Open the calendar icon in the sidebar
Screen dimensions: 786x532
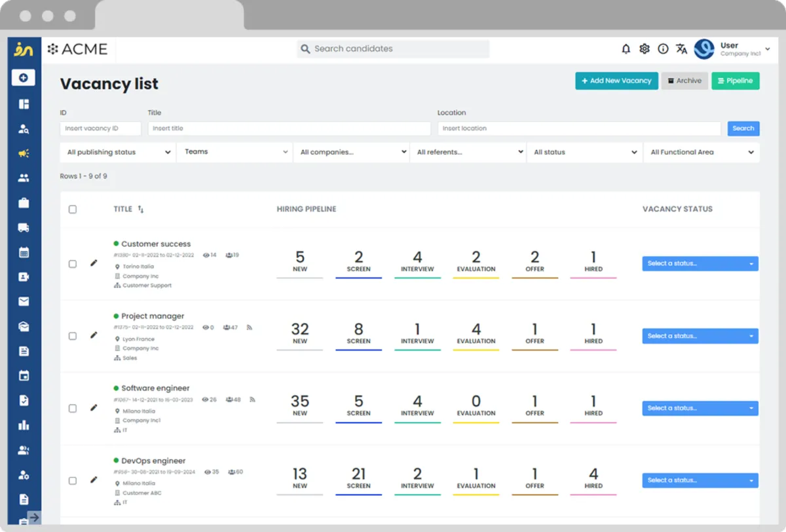click(24, 252)
